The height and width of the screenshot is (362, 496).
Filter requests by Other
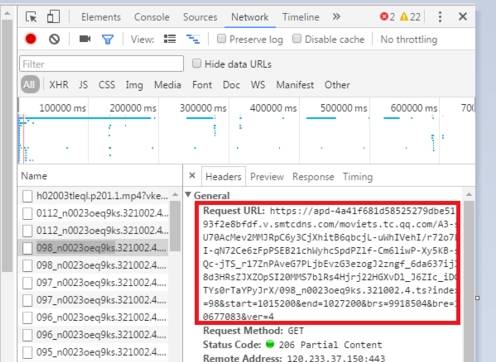337,85
